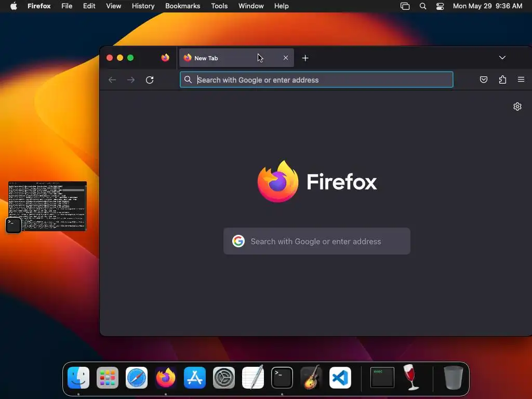Open the View menu

click(x=113, y=6)
